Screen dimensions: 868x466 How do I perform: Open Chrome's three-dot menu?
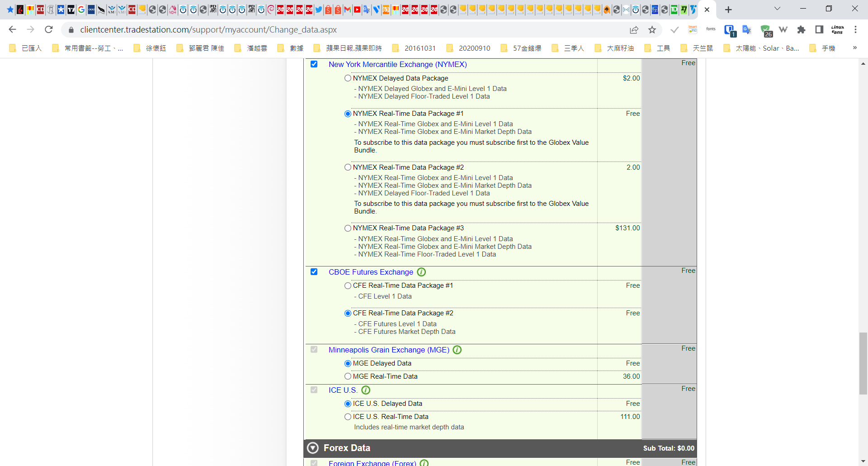855,30
